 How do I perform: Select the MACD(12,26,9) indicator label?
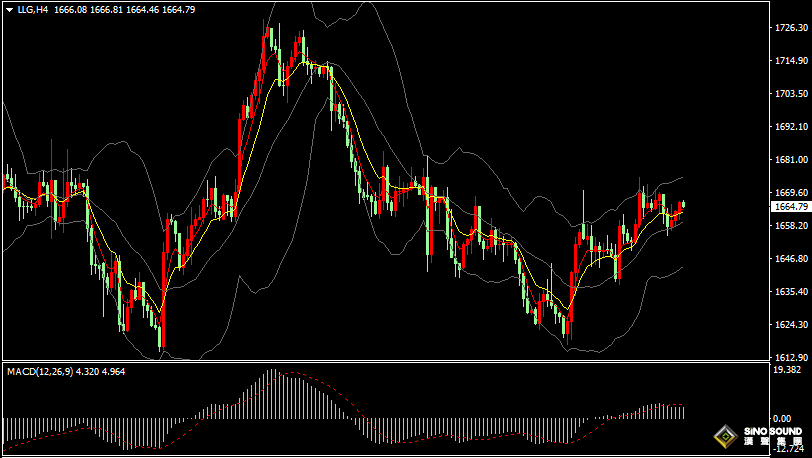click(x=40, y=371)
